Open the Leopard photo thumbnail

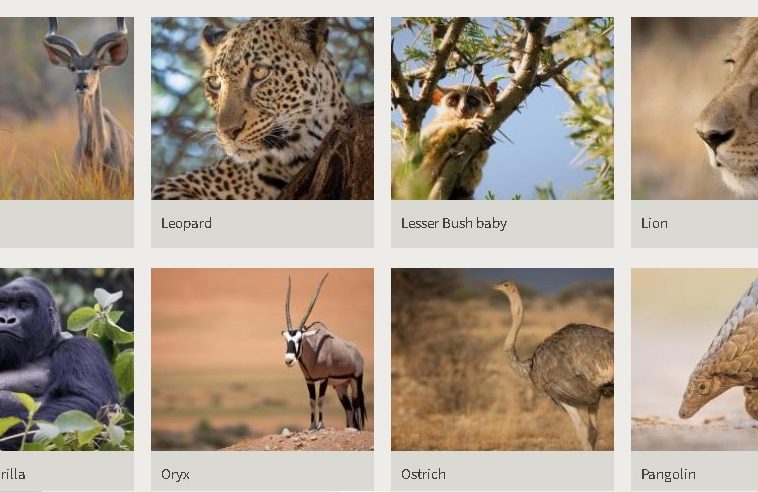coord(262,108)
